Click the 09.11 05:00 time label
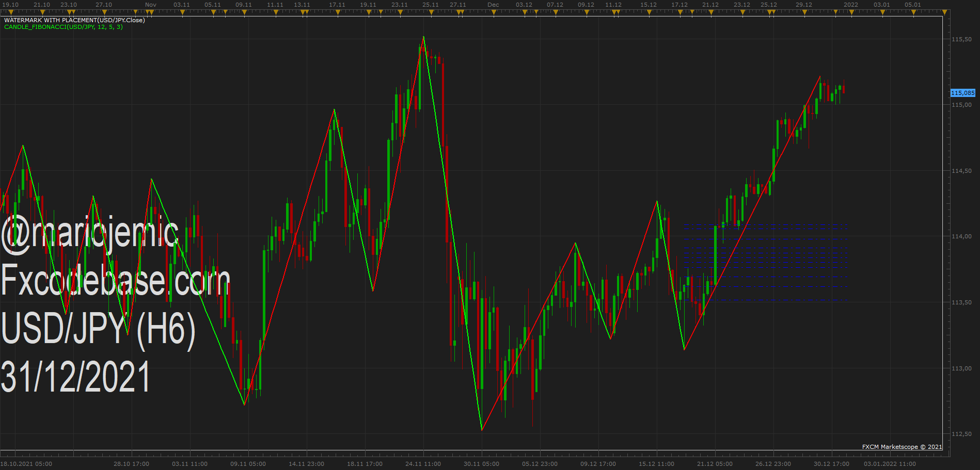Screen dimensions: 980x470 point(248,464)
